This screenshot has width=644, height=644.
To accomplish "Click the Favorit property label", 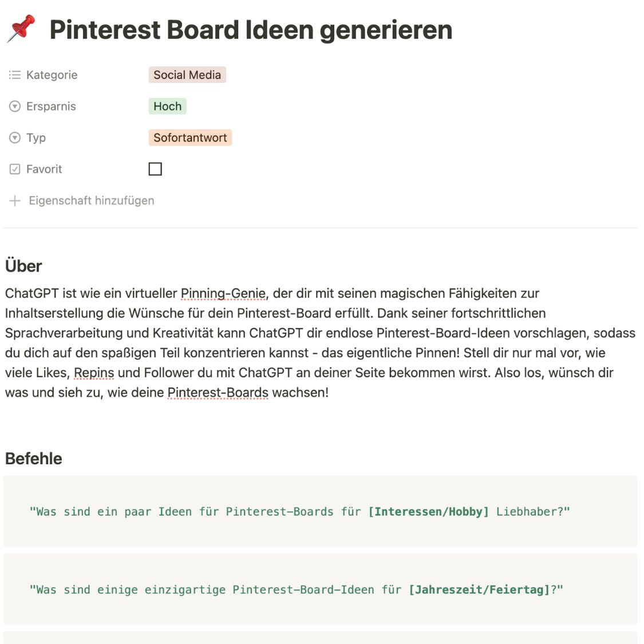I will [44, 169].
